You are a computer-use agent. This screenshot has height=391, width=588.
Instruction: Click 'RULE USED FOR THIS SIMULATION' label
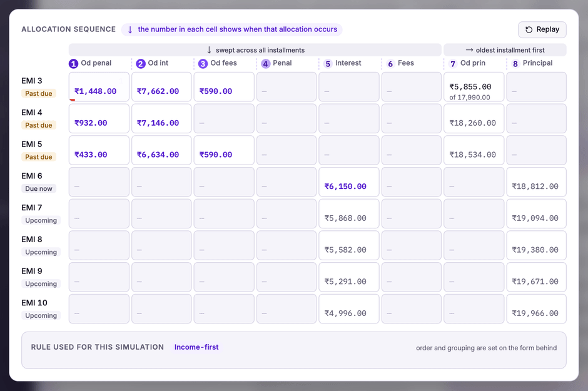click(98, 347)
